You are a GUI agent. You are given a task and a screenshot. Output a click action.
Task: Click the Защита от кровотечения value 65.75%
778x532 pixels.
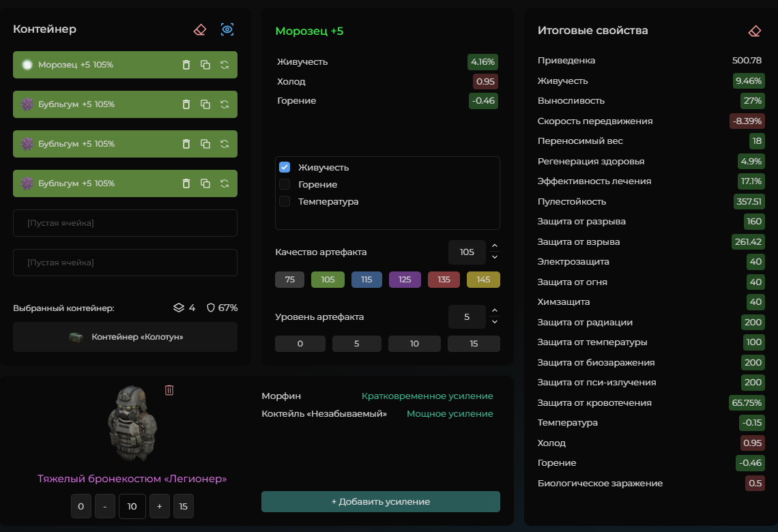tap(746, 402)
